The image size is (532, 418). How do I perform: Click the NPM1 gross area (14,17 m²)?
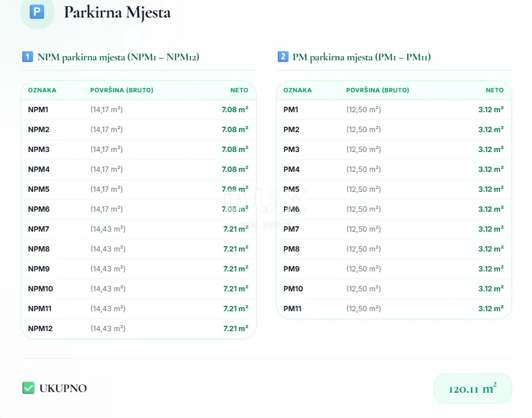[106, 110]
